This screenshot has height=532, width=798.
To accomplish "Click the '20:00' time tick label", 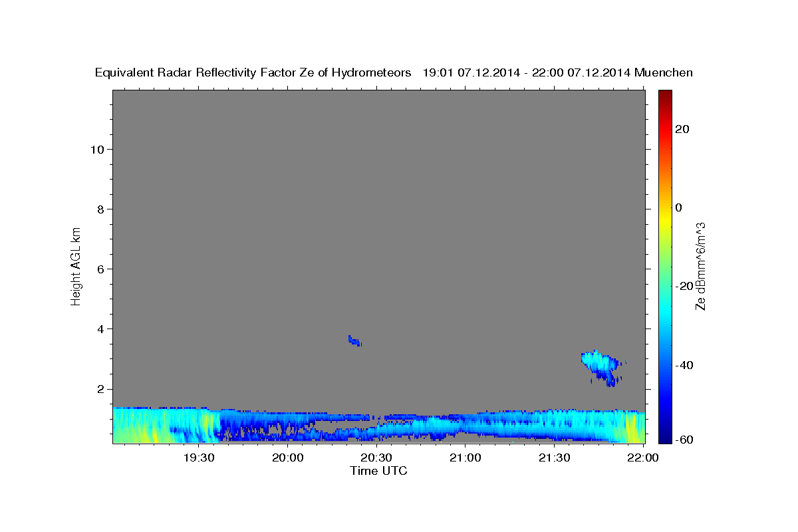I will pyautogui.click(x=289, y=458).
